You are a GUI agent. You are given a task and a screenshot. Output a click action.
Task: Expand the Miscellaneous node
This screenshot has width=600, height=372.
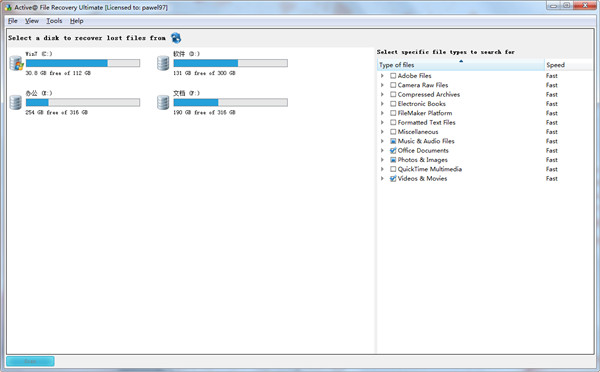(382, 132)
